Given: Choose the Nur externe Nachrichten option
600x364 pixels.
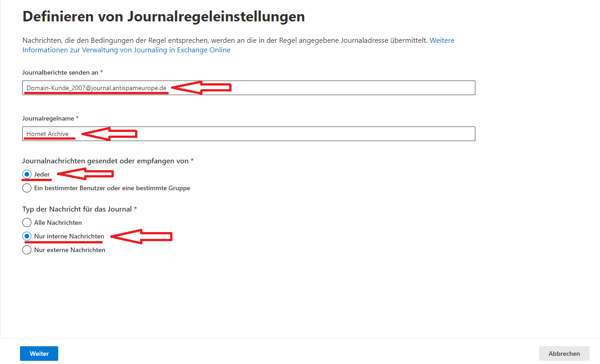Looking at the screenshot, I should coord(27,250).
